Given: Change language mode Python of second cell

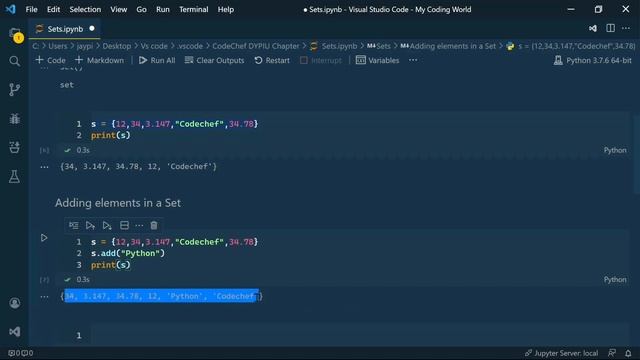Looking at the screenshot, I should [x=615, y=280].
